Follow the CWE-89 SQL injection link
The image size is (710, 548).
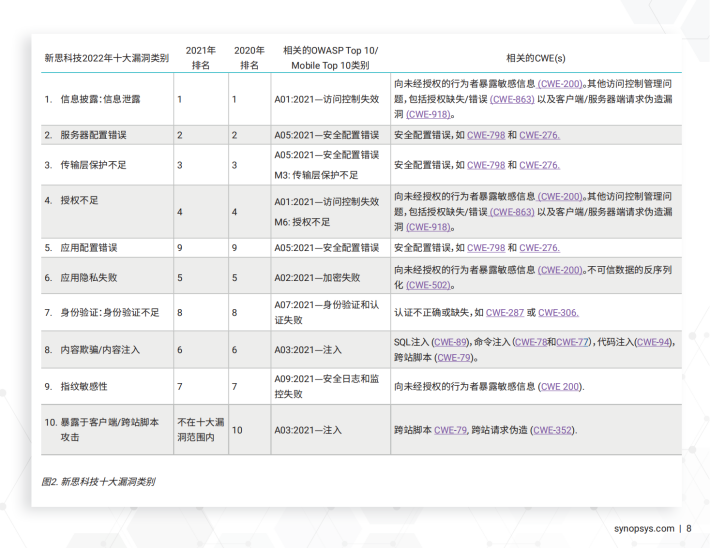click(x=450, y=342)
